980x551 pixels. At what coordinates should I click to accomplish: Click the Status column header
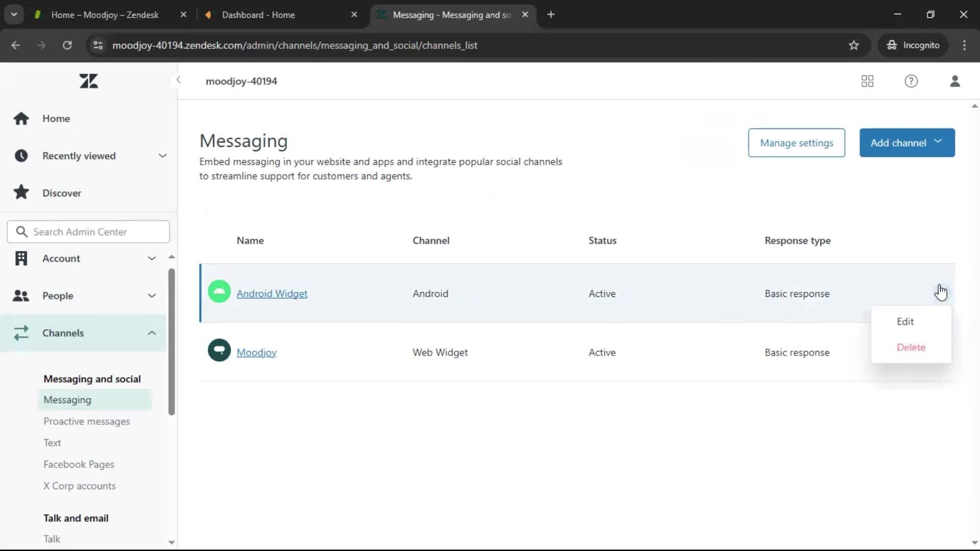pyautogui.click(x=602, y=240)
